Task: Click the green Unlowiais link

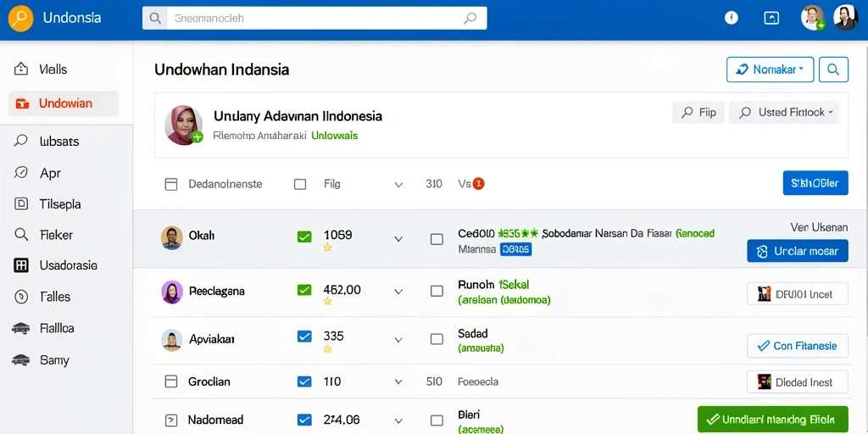Action: [x=334, y=135]
